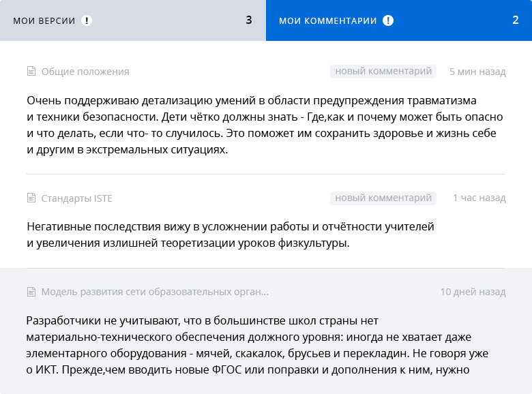Open the Общие положения document link
The image size is (532, 394).
point(85,72)
